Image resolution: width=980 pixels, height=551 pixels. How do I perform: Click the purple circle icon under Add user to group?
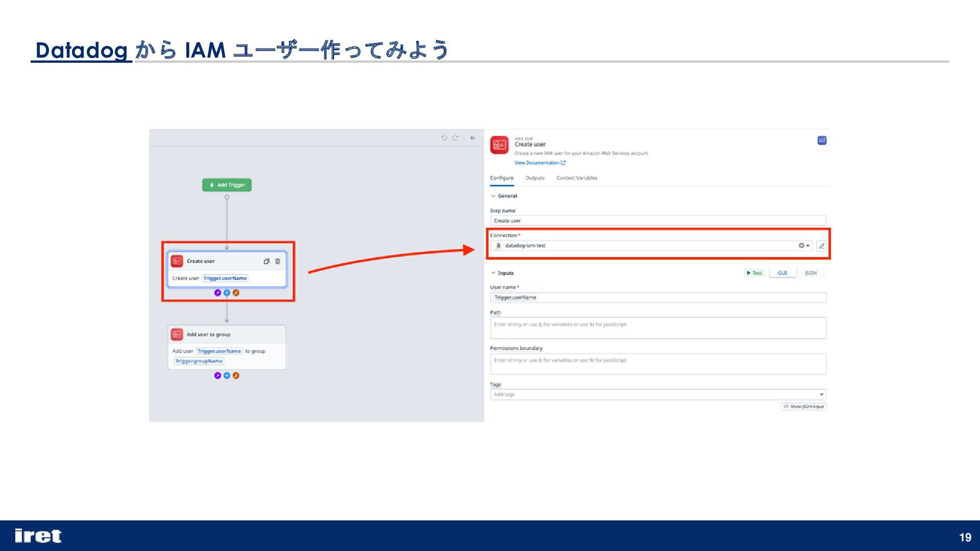coord(217,375)
